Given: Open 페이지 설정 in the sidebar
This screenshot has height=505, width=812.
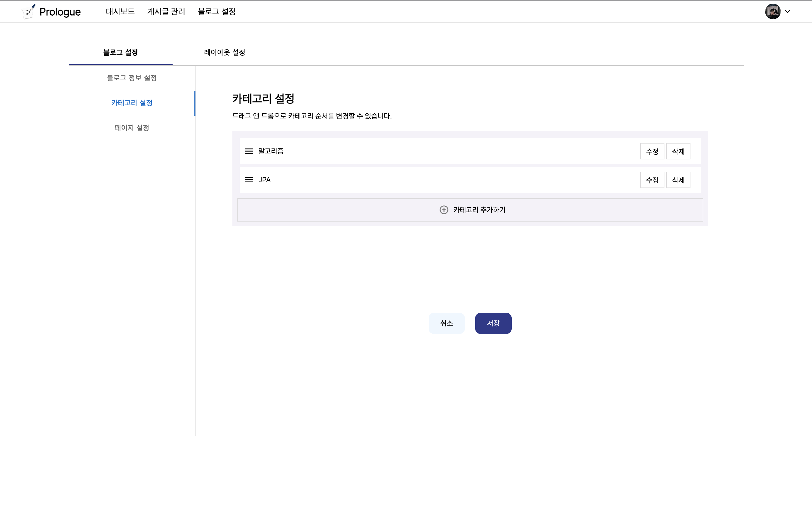Looking at the screenshot, I should pyautogui.click(x=132, y=128).
